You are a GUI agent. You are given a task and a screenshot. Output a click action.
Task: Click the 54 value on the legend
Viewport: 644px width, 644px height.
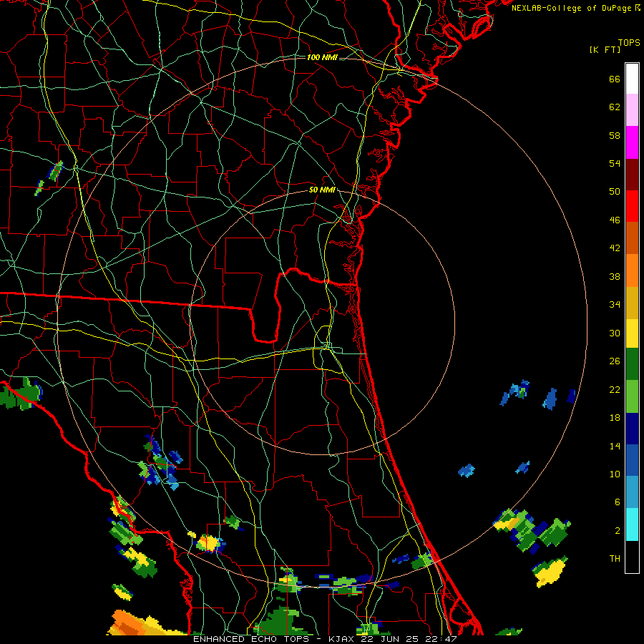click(x=615, y=163)
